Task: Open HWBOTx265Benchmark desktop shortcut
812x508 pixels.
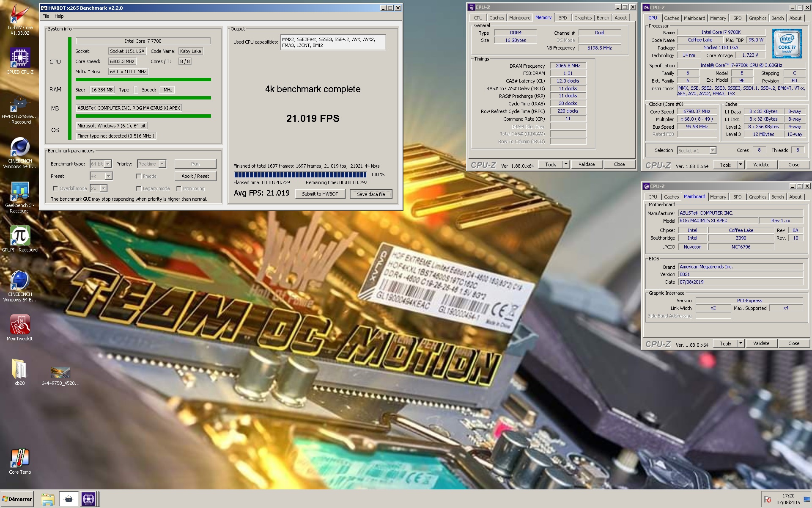Action: [19, 110]
